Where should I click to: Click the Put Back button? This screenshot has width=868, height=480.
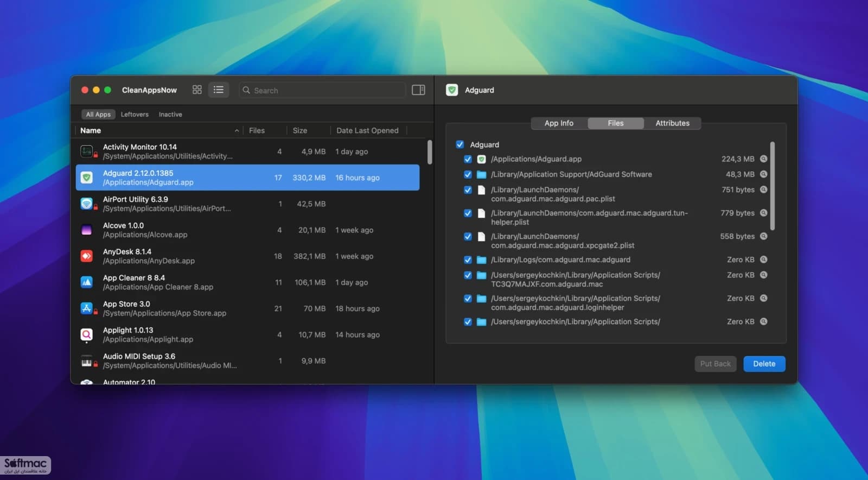pos(715,364)
